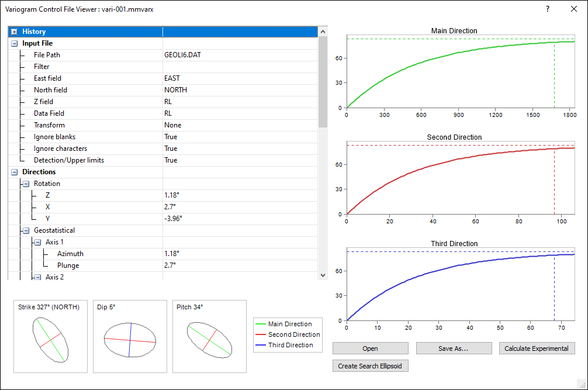Collapse the Geostatistical subsection
588x390 pixels.
26,230
